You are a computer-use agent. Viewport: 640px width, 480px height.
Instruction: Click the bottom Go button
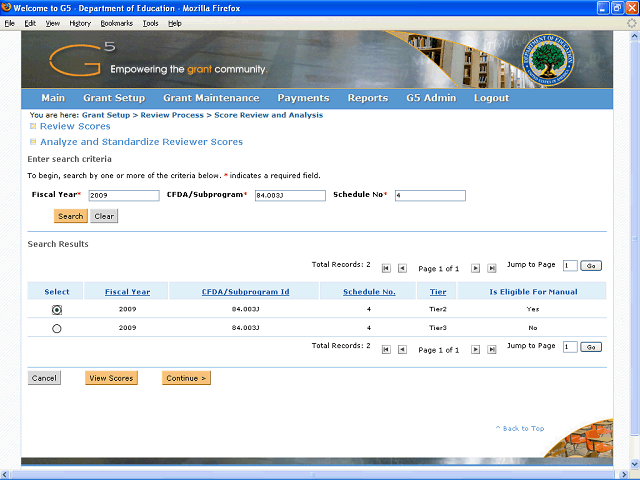[591, 347]
